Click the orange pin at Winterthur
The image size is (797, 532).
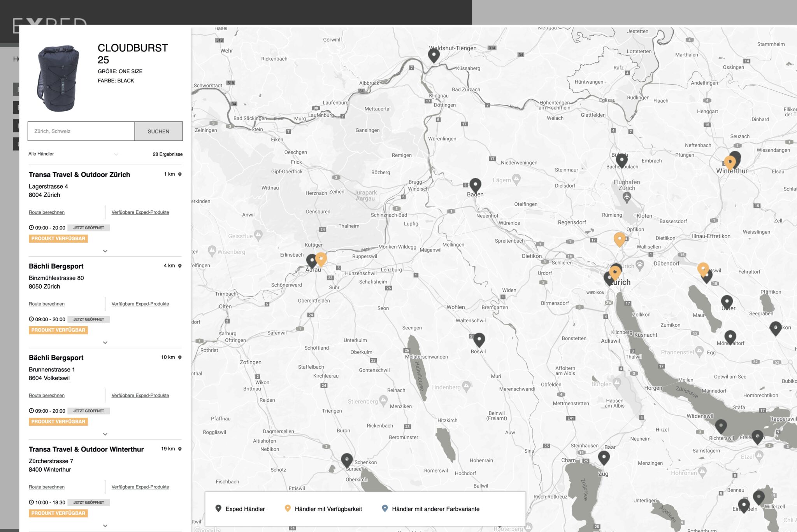tap(730, 163)
